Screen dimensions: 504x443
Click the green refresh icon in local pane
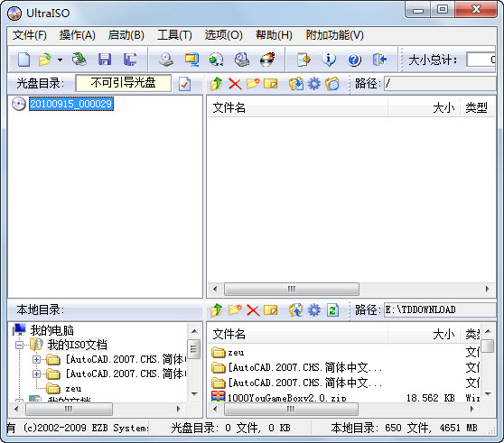click(332, 310)
